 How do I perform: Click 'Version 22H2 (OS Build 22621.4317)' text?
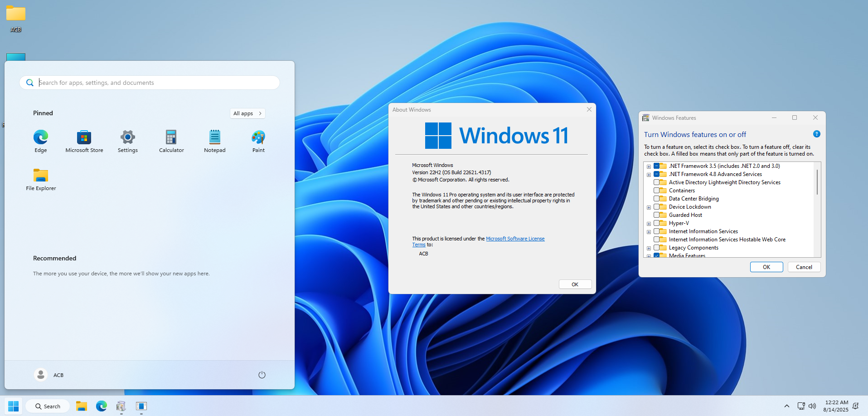coord(451,172)
